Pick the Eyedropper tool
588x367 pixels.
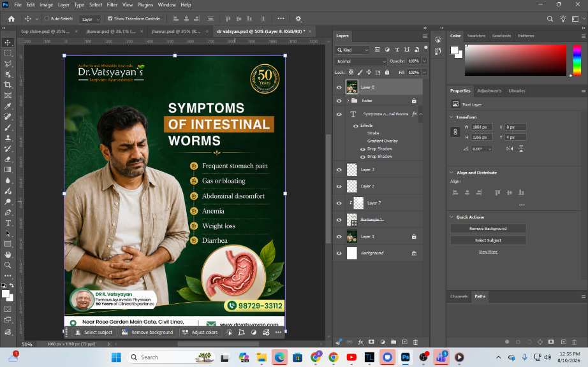(8, 106)
